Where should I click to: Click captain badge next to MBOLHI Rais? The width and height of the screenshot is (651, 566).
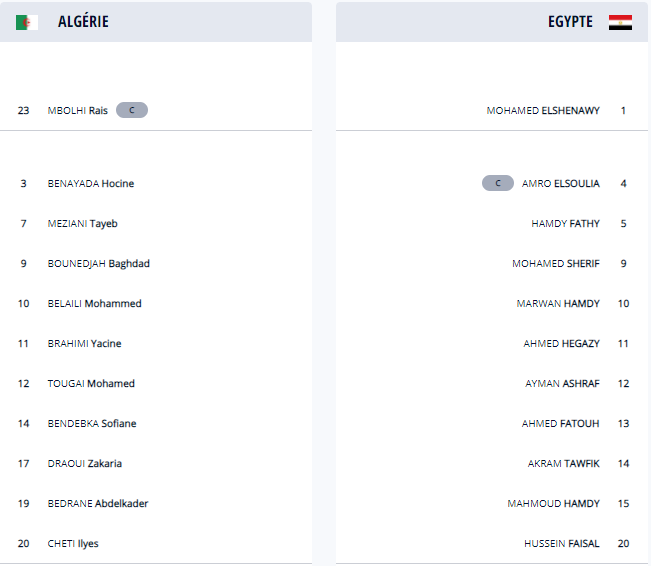(x=131, y=110)
